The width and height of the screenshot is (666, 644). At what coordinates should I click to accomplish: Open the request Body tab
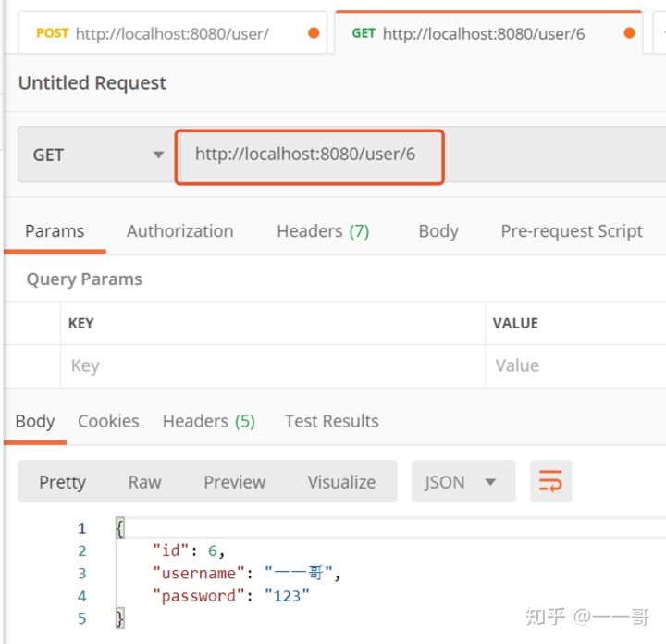tap(438, 231)
